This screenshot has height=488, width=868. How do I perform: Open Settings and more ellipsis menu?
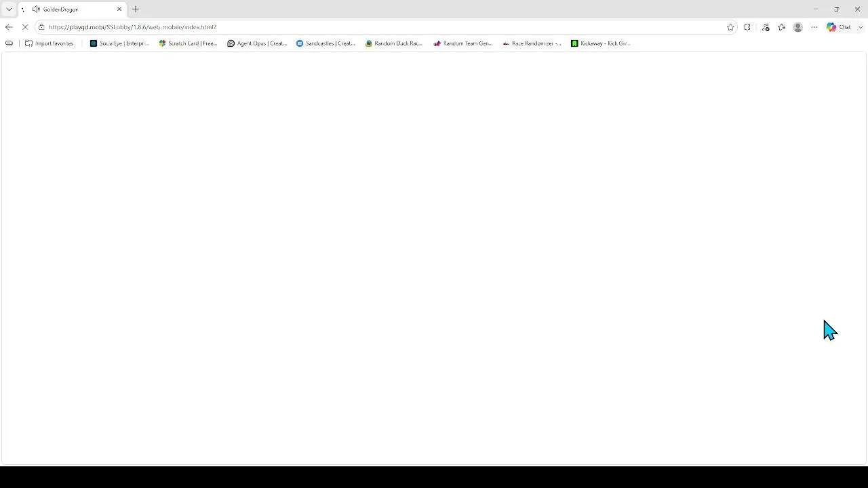[814, 27]
